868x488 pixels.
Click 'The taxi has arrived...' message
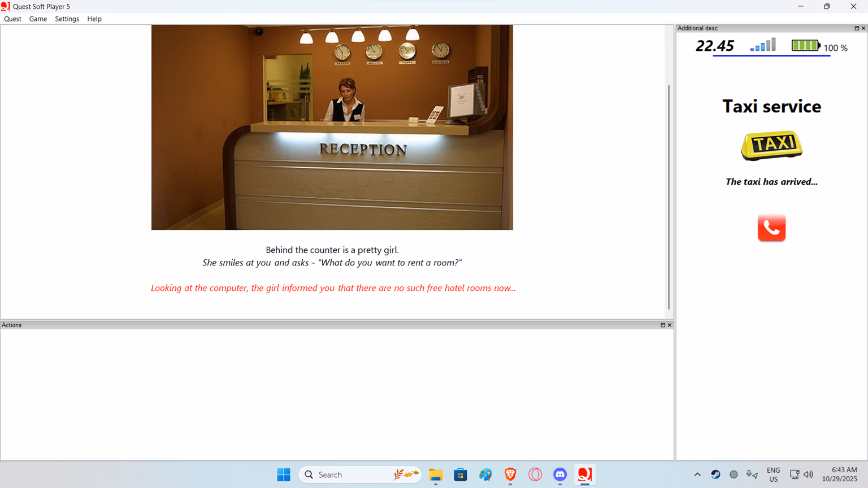click(771, 182)
